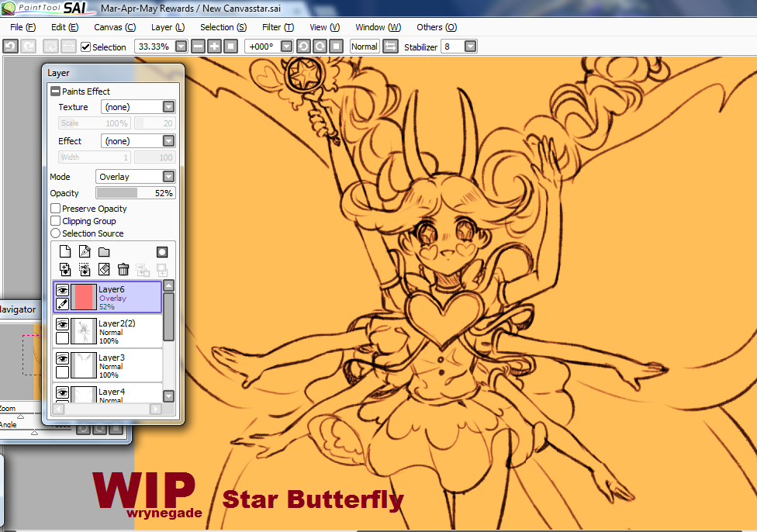The image size is (757, 532).
Task: Hide Layer3 using eye icon
Action: click(62, 358)
